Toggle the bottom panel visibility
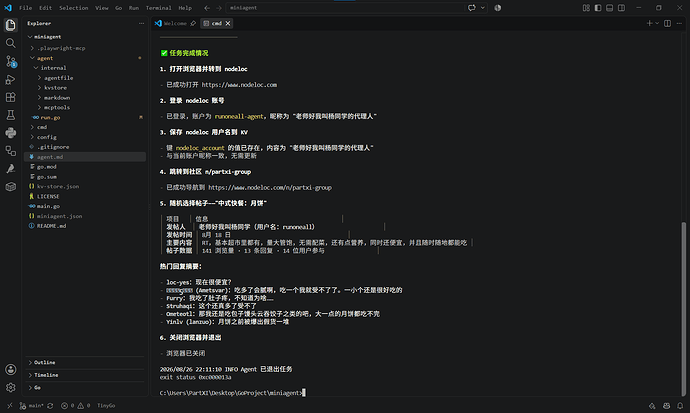The height and width of the screenshot is (413, 690). click(609, 8)
